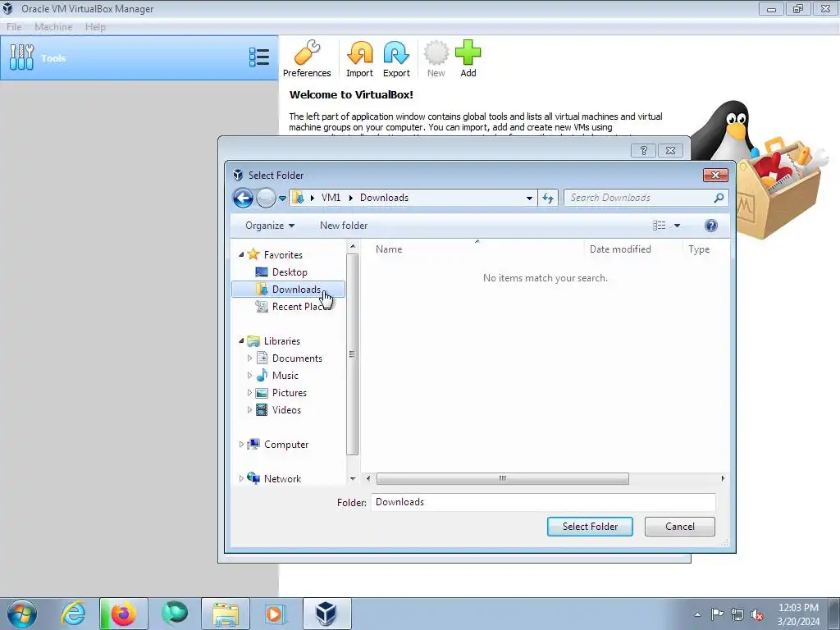Open Windows Media Player from taskbar
The height and width of the screenshot is (630, 840).
[276, 614]
